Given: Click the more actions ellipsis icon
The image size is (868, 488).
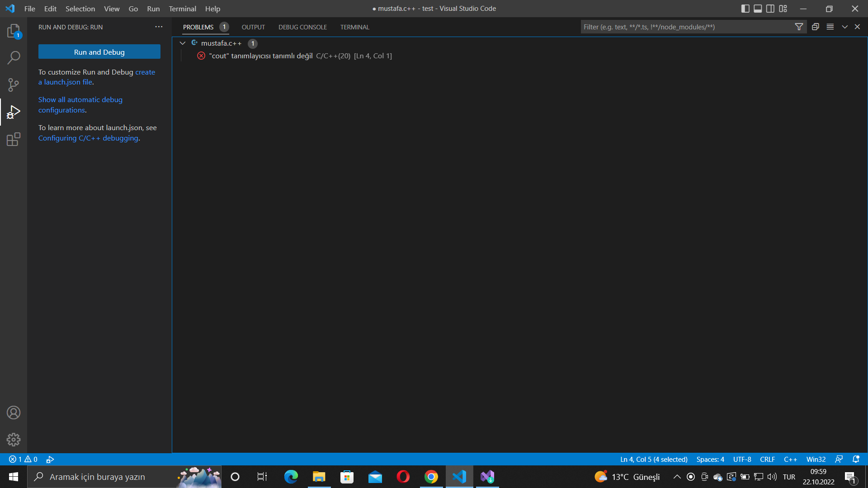Looking at the screenshot, I should coord(159,27).
